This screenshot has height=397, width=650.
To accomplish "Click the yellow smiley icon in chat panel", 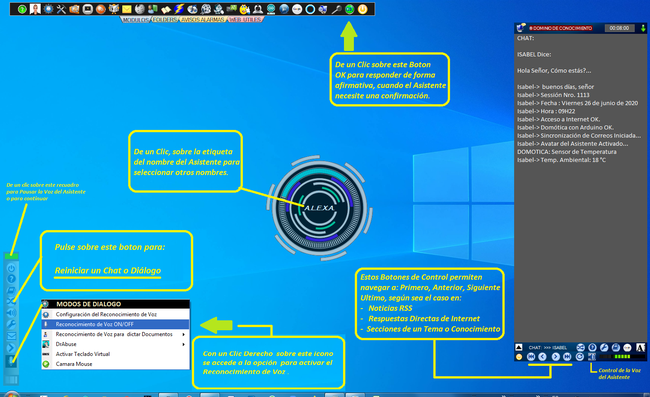I will click(519, 357).
